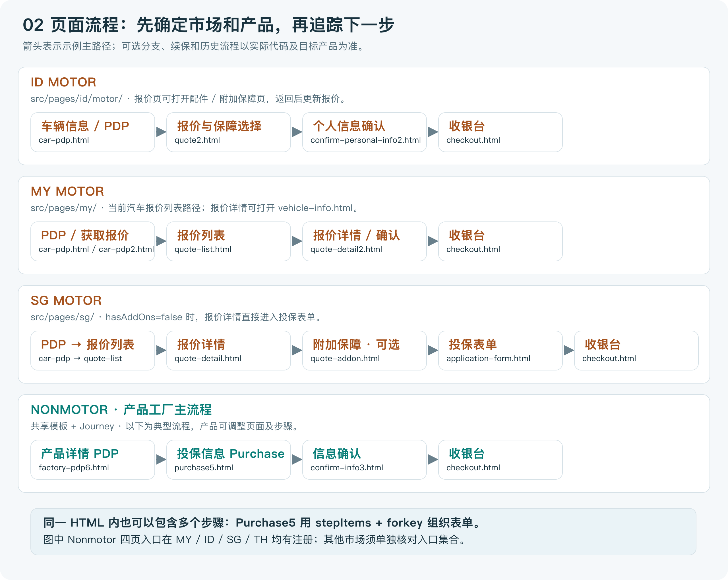The width and height of the screenshot is (728, 580).
Task: Click the src/pages/my/ description line
Action: 195,208
